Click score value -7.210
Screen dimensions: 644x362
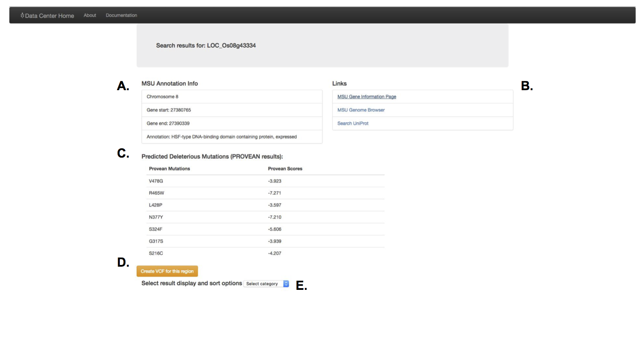[x=275, y=217]
